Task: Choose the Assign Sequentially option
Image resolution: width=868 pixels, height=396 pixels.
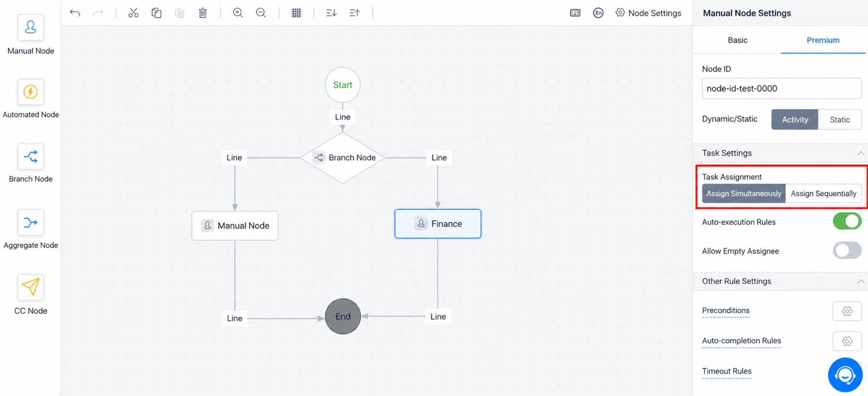Action: pyautogui.click(x=823, y=193)
